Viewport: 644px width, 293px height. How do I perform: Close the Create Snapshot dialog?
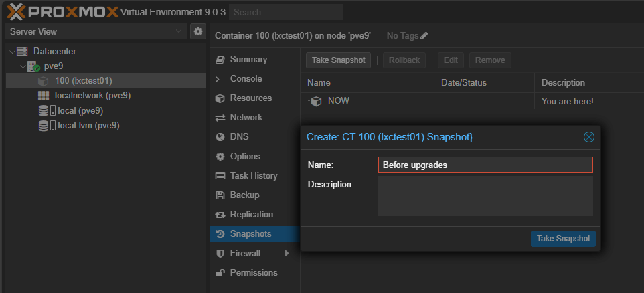[x=589, y=137]
